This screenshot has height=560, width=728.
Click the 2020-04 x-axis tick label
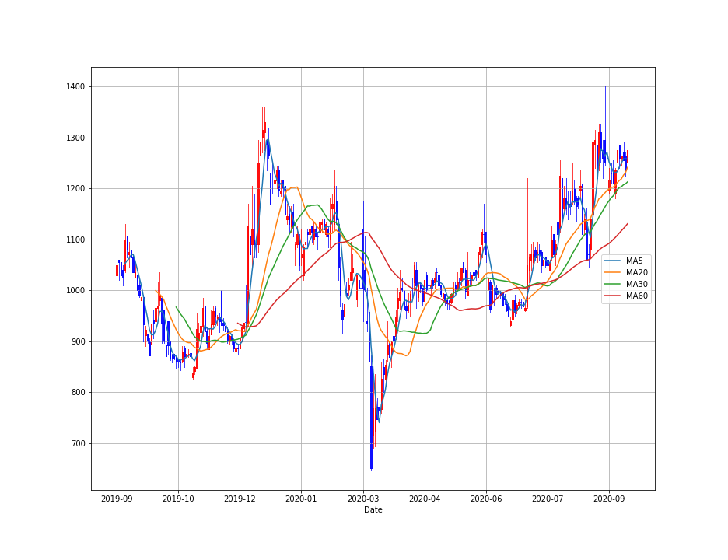(x=425, y=499)
